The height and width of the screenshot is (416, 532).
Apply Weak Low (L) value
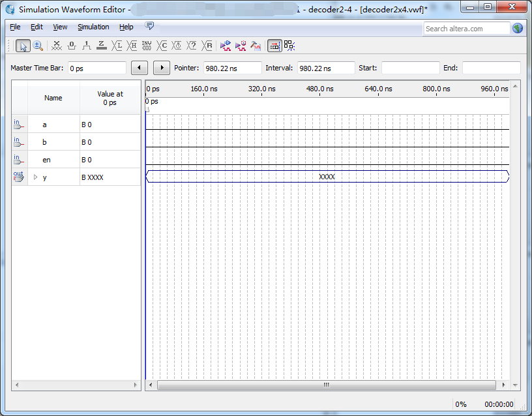coord(117,46)
